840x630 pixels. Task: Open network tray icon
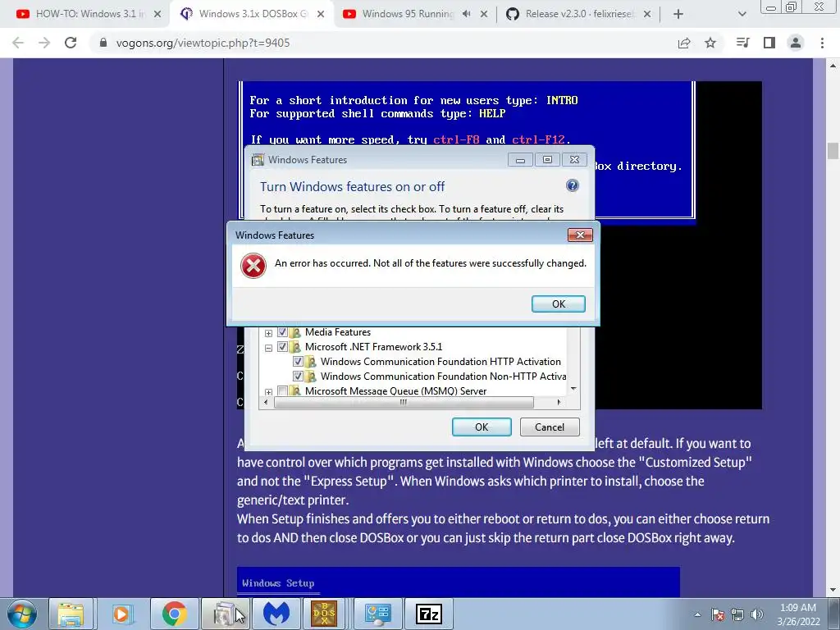coord(737,614)
